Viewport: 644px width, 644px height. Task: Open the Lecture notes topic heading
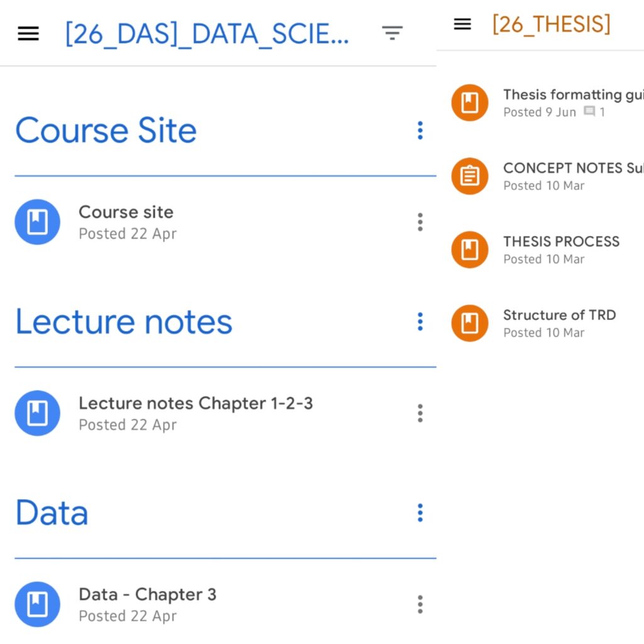click(x=124, y=322)
